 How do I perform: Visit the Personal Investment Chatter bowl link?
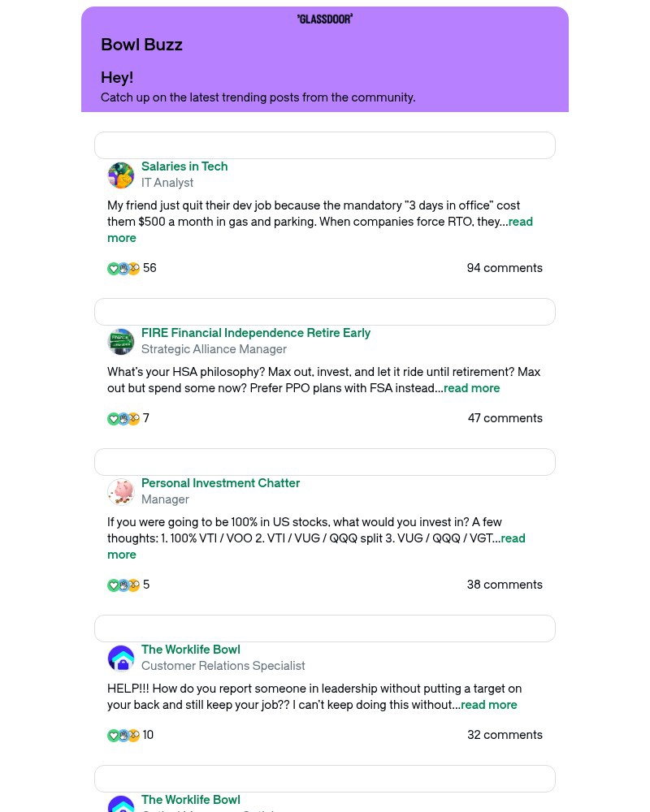tap(220, 483)
